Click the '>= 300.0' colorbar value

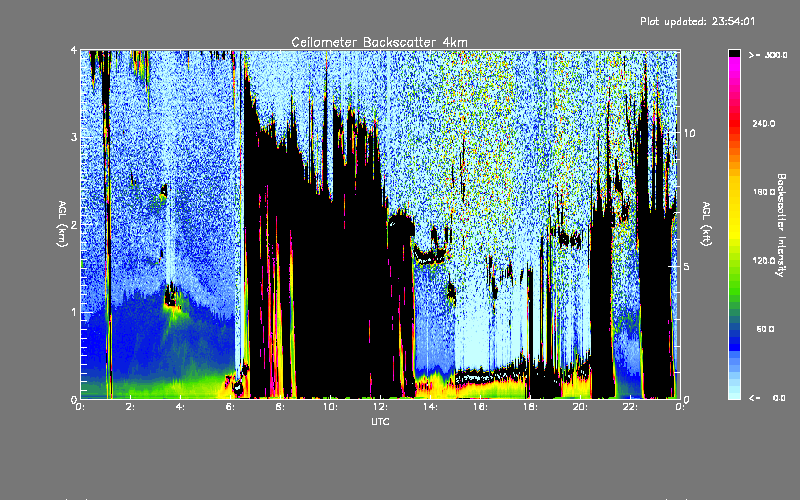click(x=768, y=55)
